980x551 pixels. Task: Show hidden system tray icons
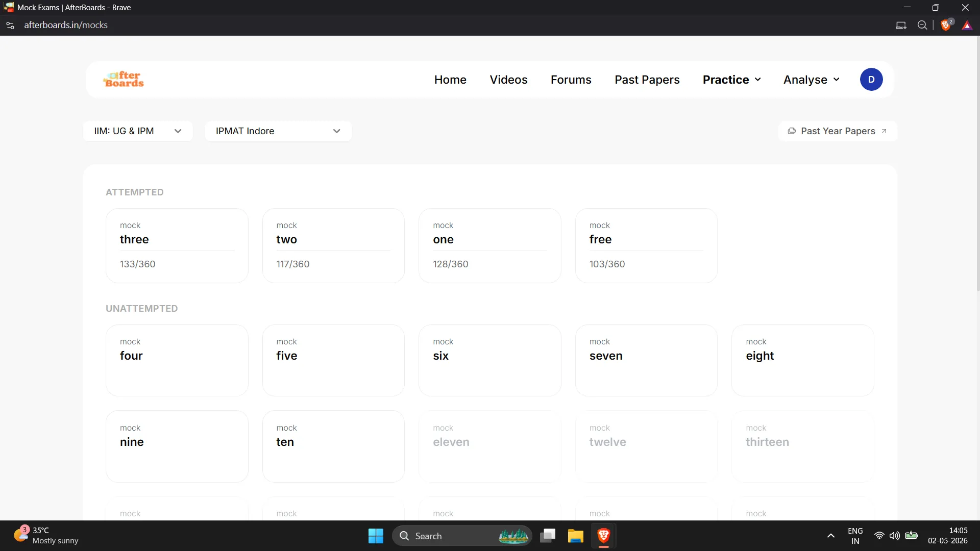pos(830,536)
